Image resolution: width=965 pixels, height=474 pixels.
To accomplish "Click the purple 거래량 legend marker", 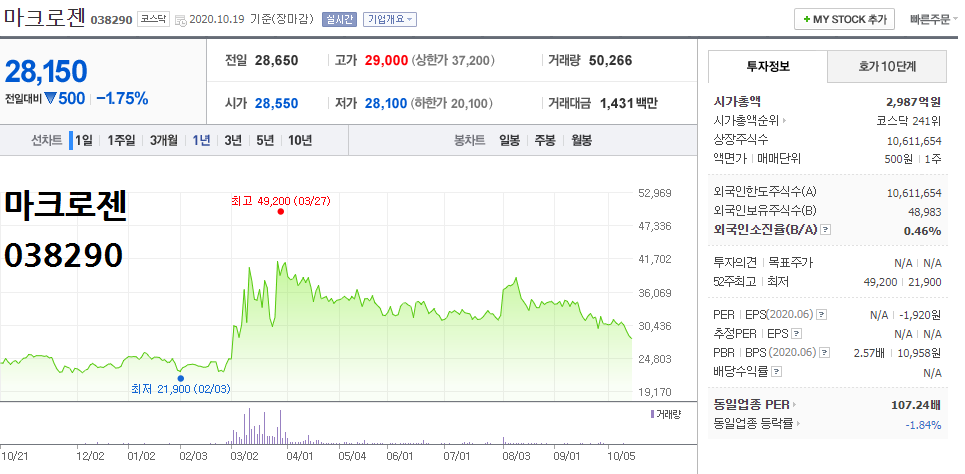I will pos(652,414).
